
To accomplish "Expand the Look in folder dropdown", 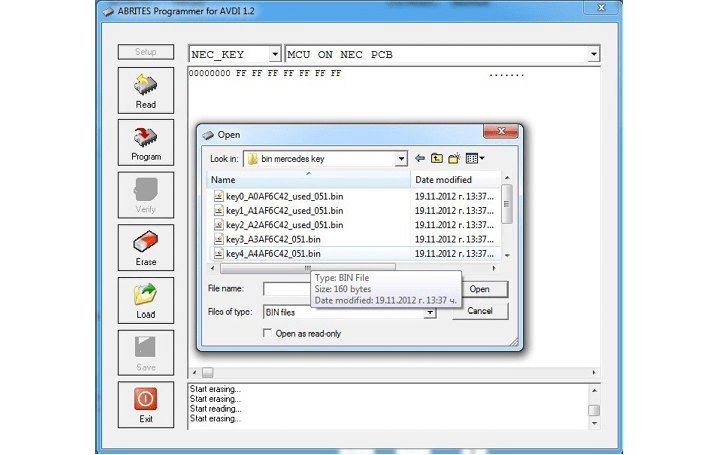I will click(x=401, y=159).
